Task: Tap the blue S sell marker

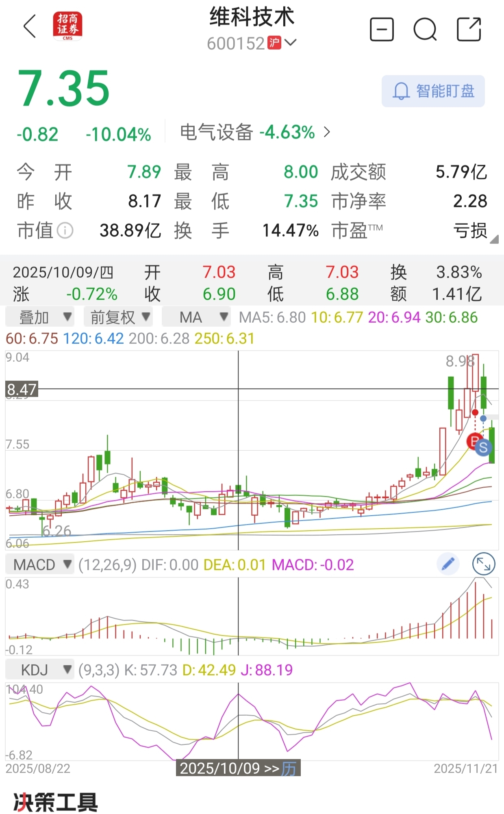Action: coord(483,447)
